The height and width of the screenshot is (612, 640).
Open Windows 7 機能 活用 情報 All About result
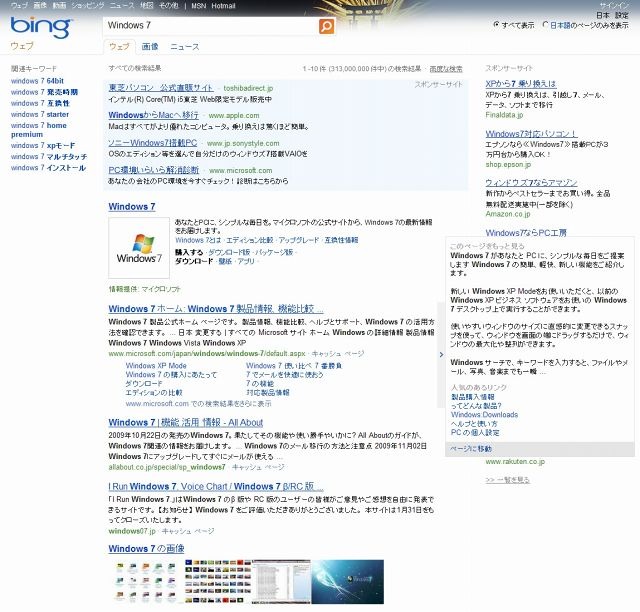[186, 423]
